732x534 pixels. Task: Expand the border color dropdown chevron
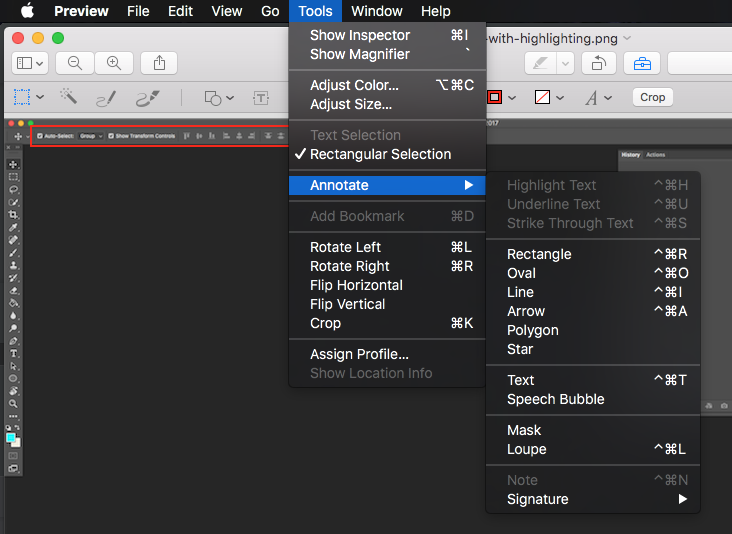point(512,98)
